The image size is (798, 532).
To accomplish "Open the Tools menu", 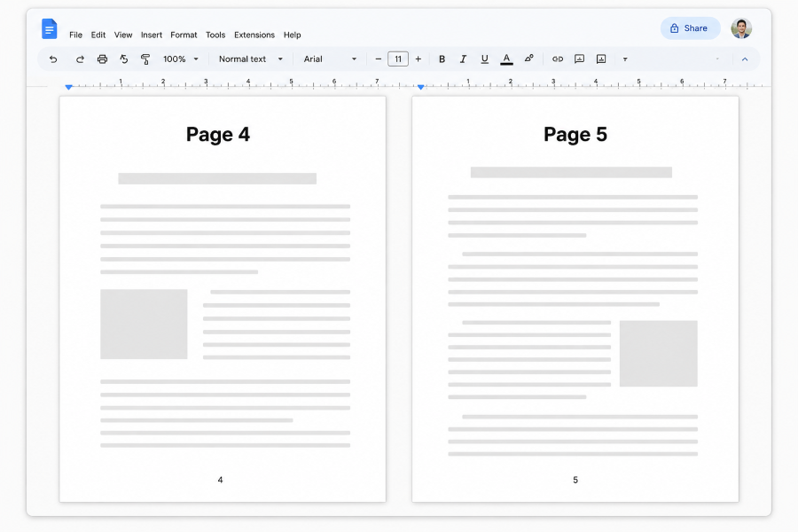I will pyautogui.click(x=215, y=35).
